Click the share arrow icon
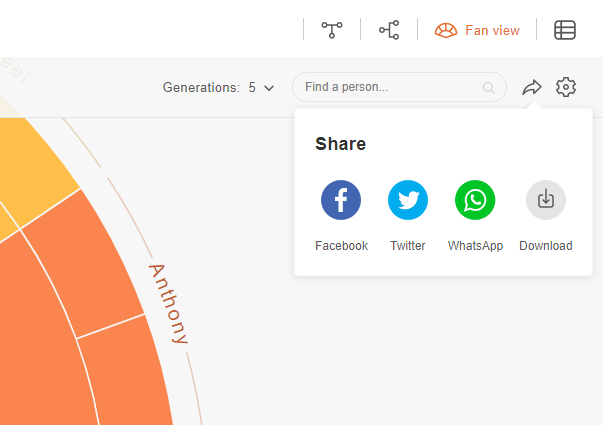Viewport: 603px width, 425px height. click(x=532, y=87)
